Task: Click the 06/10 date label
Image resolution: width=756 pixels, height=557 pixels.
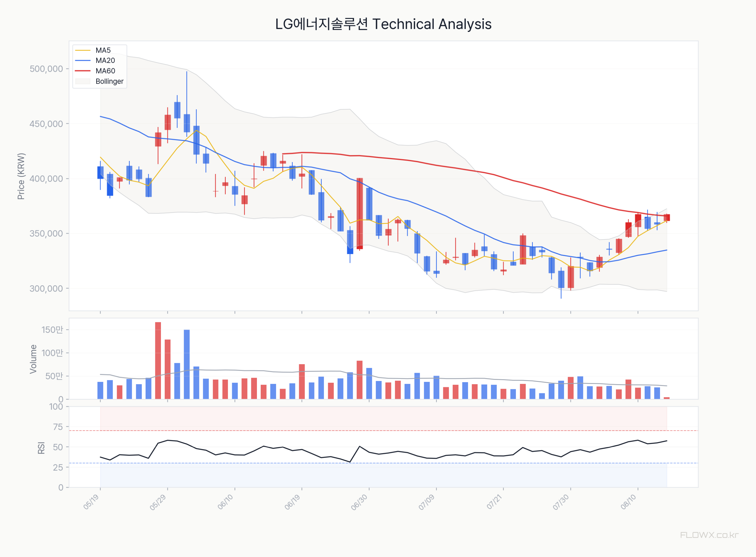Action: click(x=226, y=502)
